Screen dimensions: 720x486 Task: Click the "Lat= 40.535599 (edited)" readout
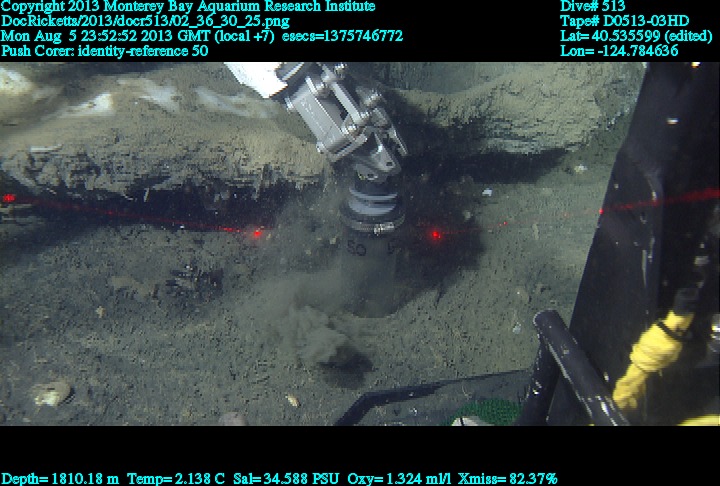pos(636,36)
